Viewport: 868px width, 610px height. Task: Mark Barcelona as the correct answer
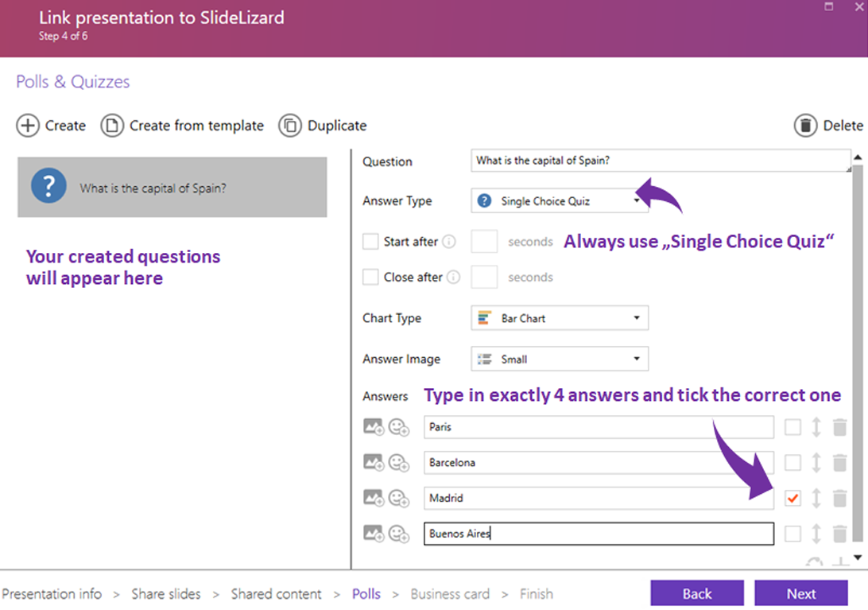click(792, 463)
